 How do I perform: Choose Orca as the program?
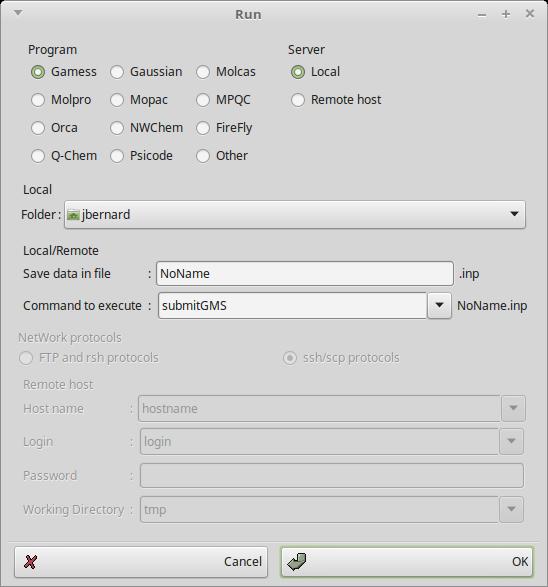point(55,128)
